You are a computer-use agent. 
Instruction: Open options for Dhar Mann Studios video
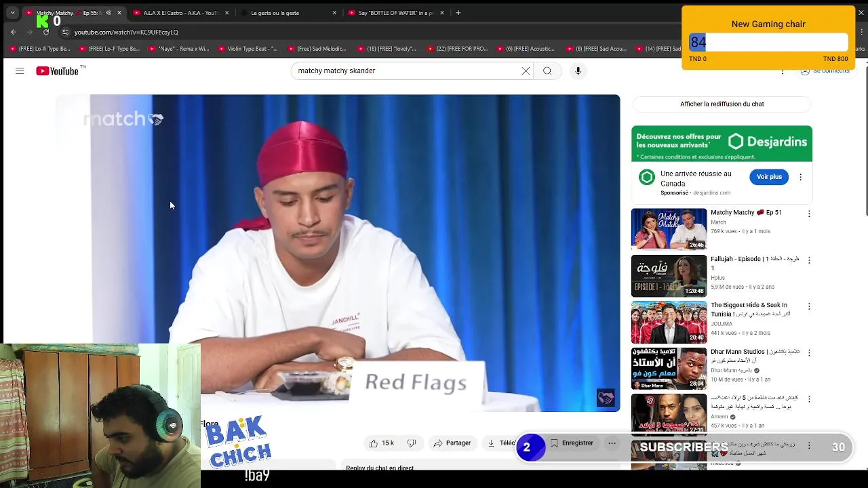click(x=808, y=353)
